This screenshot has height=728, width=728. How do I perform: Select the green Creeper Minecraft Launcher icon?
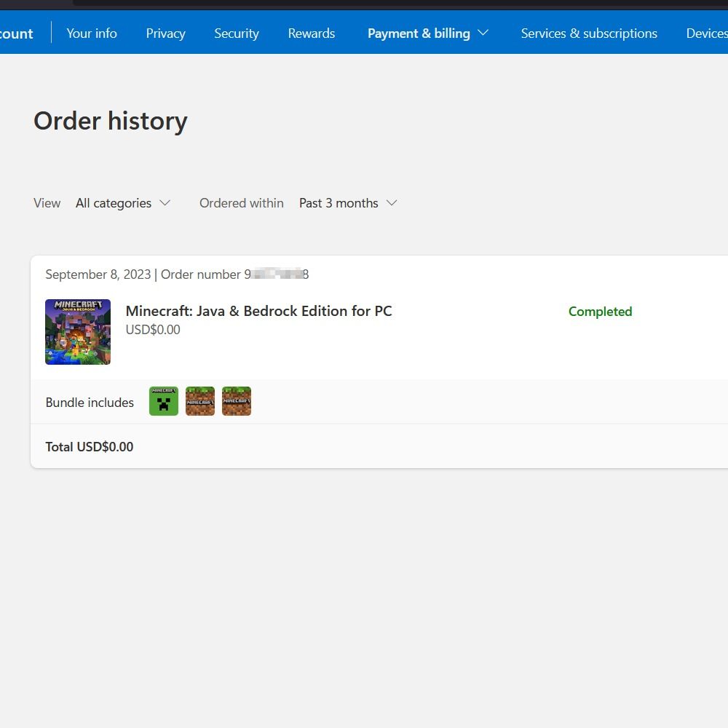[x=163, y=401]
